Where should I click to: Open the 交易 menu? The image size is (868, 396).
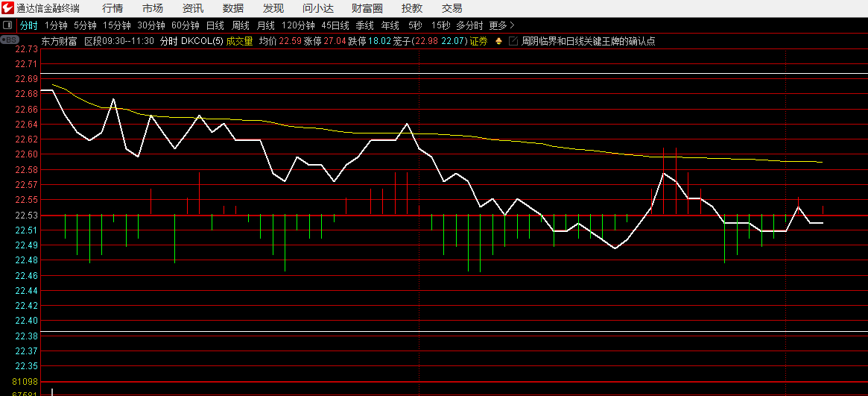click(452, 8)
